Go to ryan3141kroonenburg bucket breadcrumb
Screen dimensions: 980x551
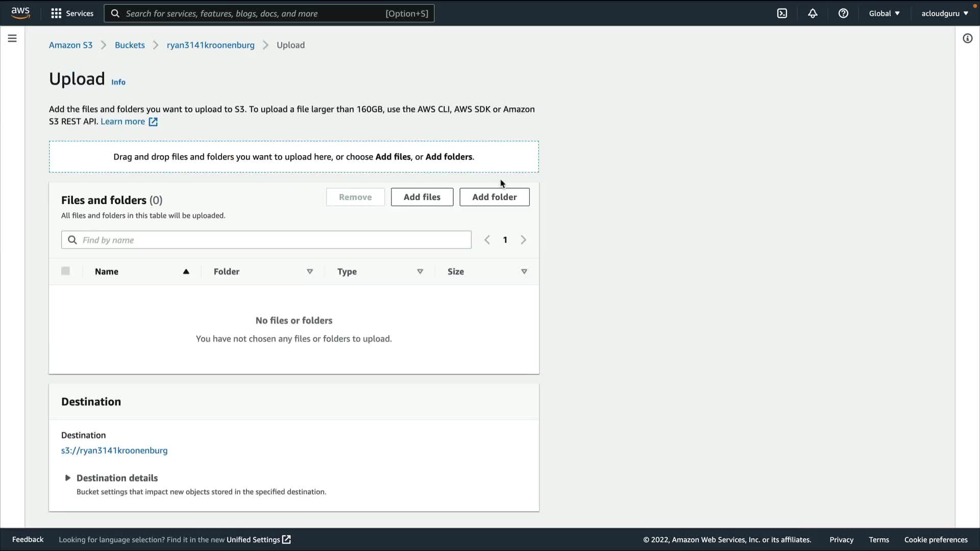tap(210, 45)
